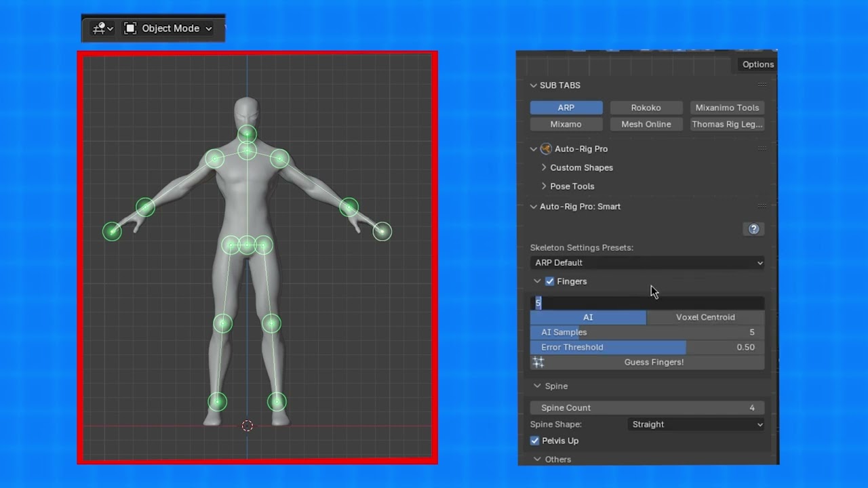Click the 3D cursor between the feet
Screen dimensions: 868x488
tap(247, 426)
